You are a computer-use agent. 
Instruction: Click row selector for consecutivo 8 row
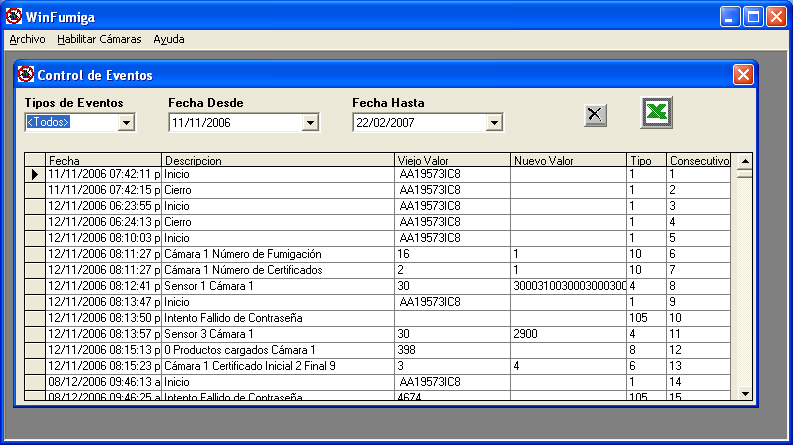tap(35, 286)
